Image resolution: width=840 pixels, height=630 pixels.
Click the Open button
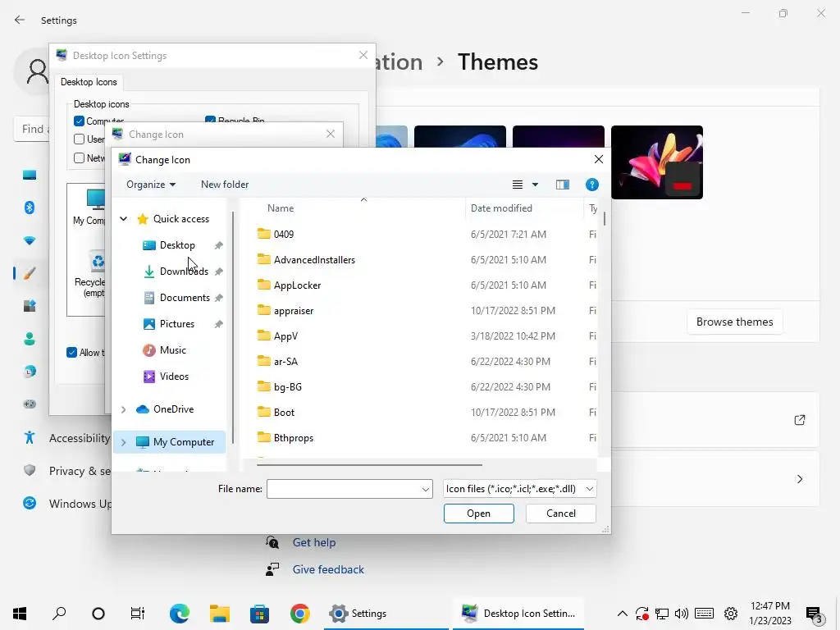[478, 514]
